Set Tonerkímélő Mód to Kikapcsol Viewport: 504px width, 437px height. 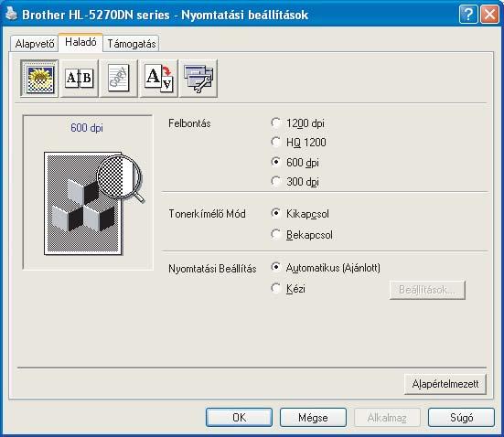tap(300, 214)
